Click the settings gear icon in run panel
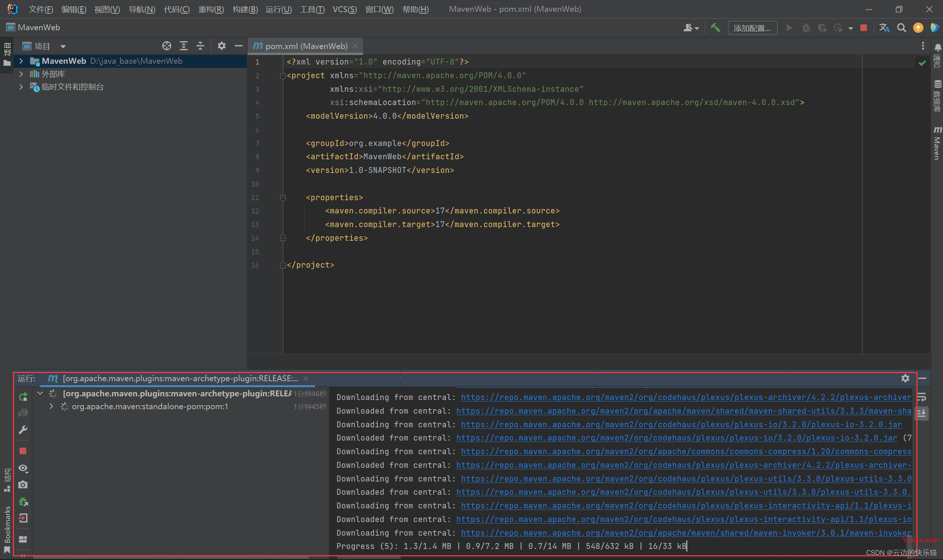 (906, 379)
